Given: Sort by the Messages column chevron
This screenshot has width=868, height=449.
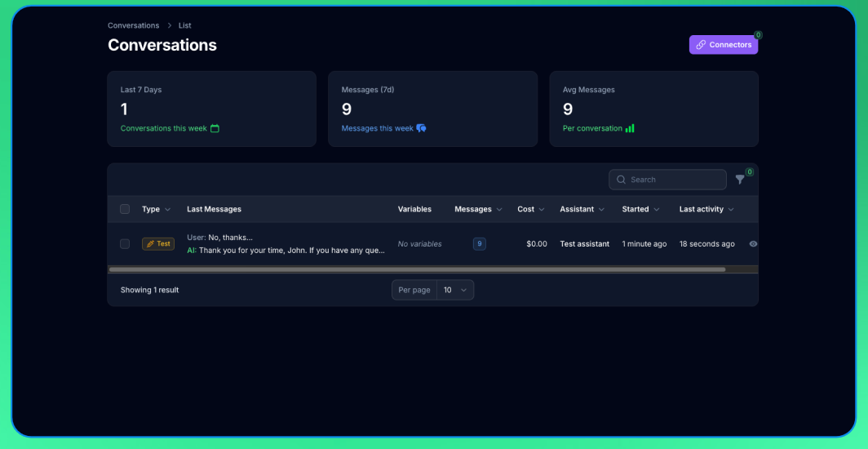Looking at the screenshot, I should coord(499,210).
